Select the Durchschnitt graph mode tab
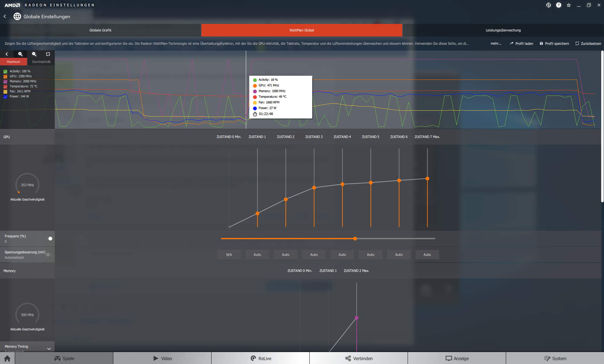This screenshot has width=604, height=364. (x=41, y=62)
